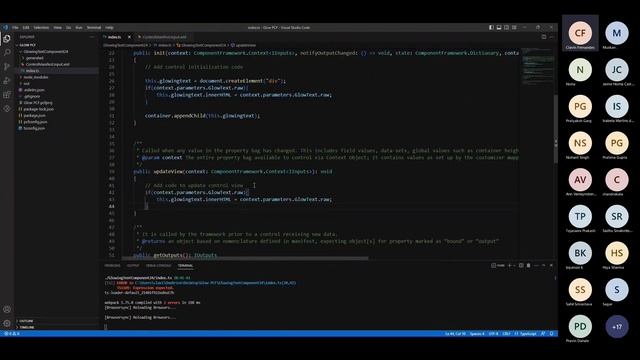Click the TypeScript language mode in status bar
640x360 pixels.
pyautogui.click(x=528, y=333)
